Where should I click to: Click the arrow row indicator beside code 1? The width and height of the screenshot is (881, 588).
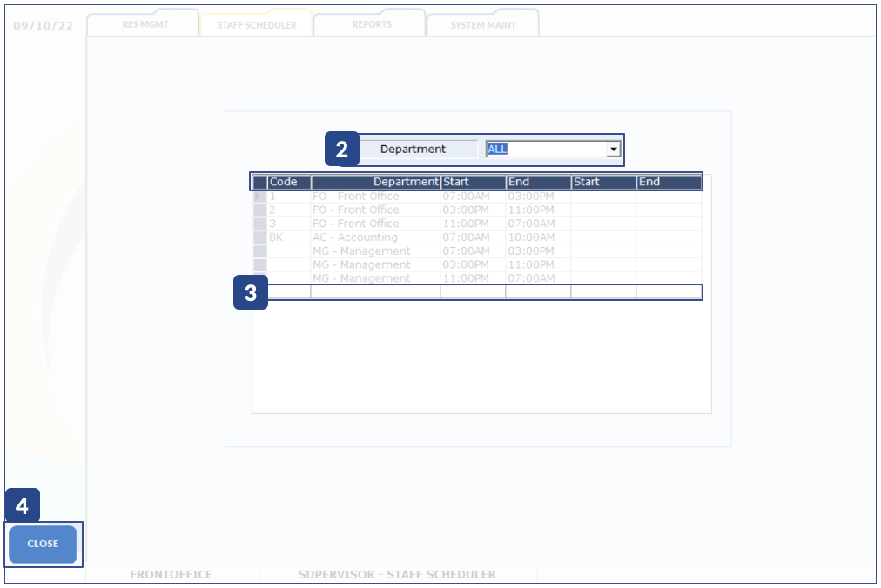point(259,197)
